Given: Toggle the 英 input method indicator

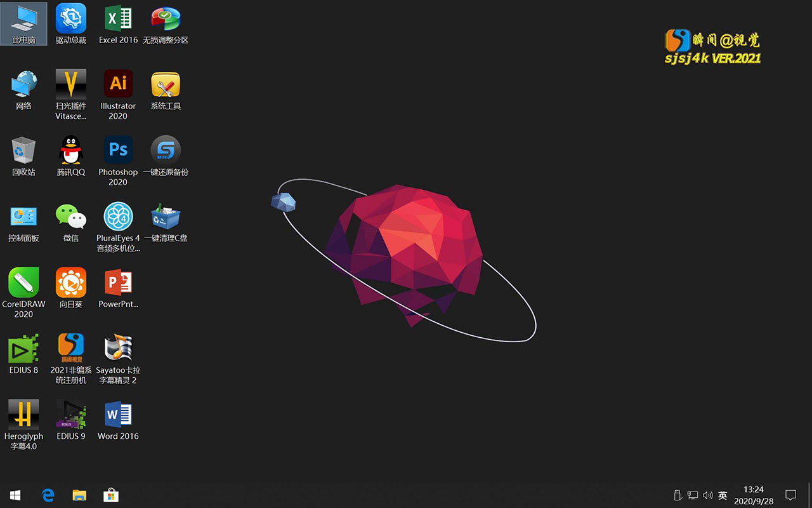Looking at the screenshot, I should (x=723, y=495).
